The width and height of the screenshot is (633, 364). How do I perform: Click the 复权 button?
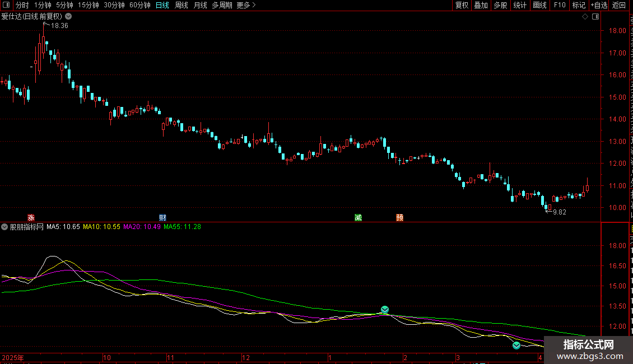[x=462, y=5]
